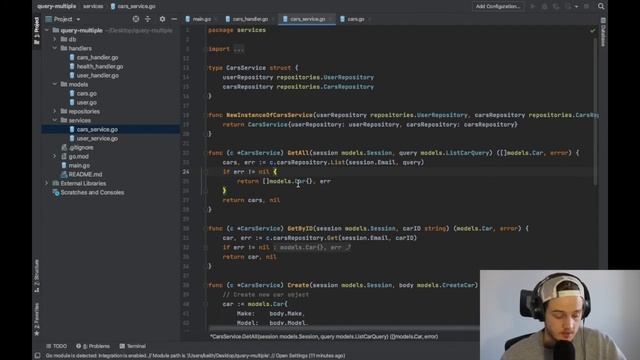Open the Project tool window side button

[37, 30]
